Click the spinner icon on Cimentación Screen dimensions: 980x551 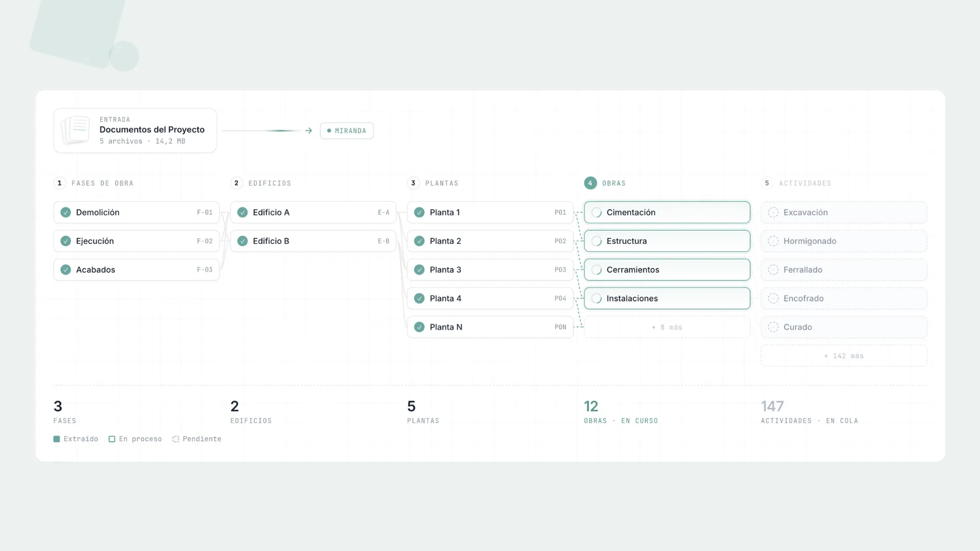point(596,212)
